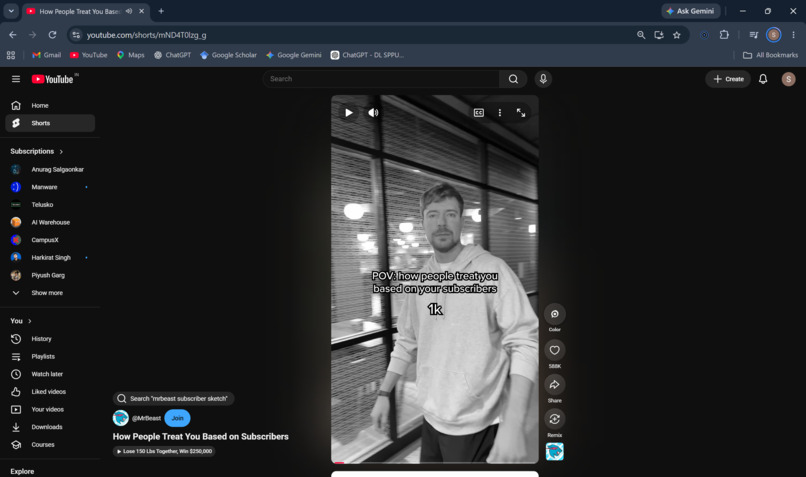Screen dimensions: 806x477
Task: Open Courses in sidebar
Action: point(50,445)
